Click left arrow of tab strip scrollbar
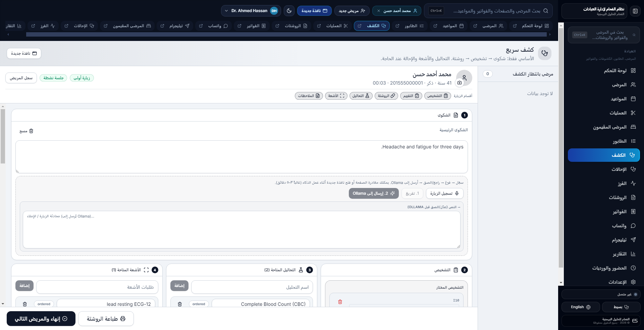Image resolution: width=644 pixels, height=330 pixels. pyautogui.click(x=8, y=34)
